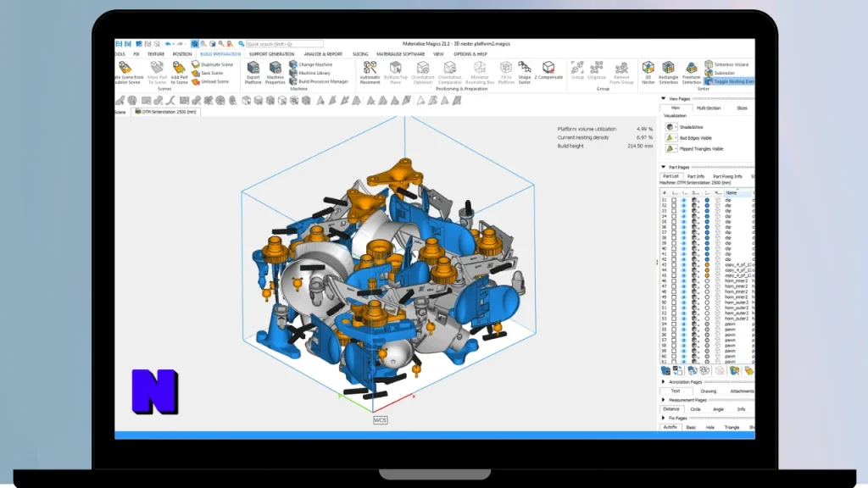Screen dimensions: 868x488
Task: Click the Rectangle Sinterbox icon
Action: pos(668,68)
